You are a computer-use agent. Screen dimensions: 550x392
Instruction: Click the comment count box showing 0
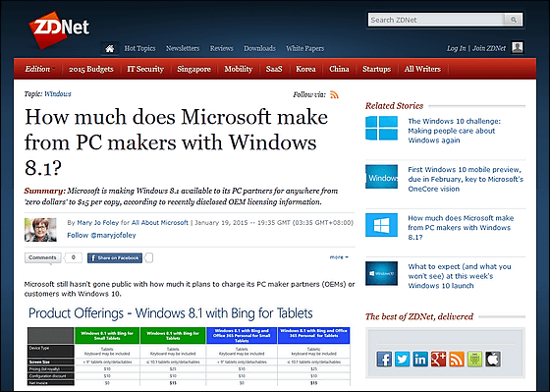point(74,257)
